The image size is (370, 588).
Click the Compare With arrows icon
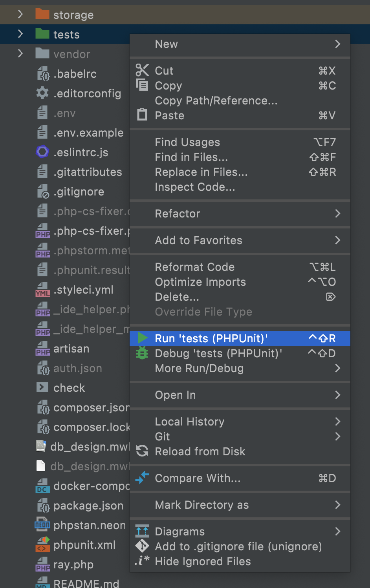point(142,478)
